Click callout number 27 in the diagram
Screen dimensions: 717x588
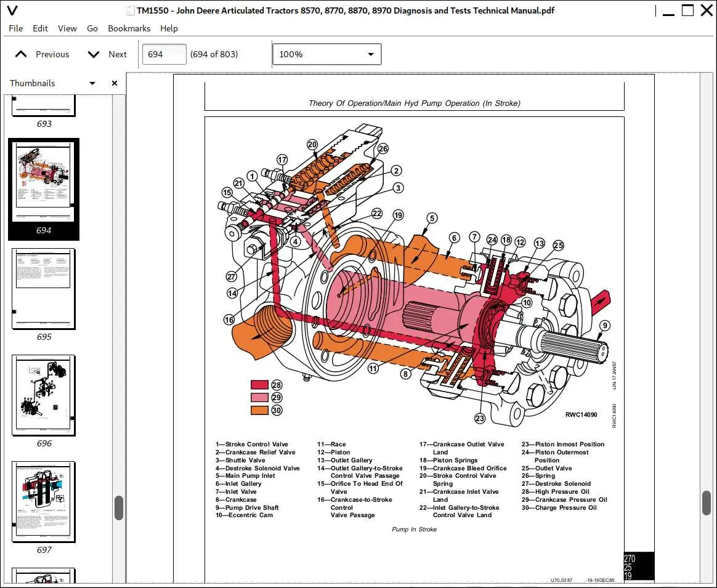232,276
